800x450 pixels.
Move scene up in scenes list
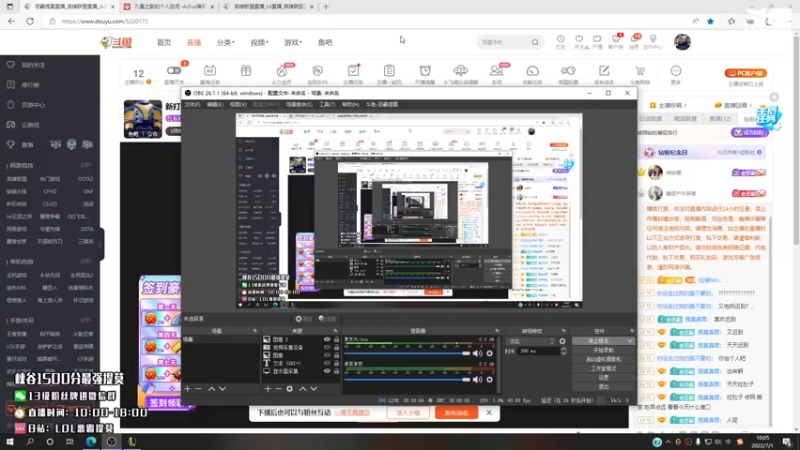click(211, 389)
